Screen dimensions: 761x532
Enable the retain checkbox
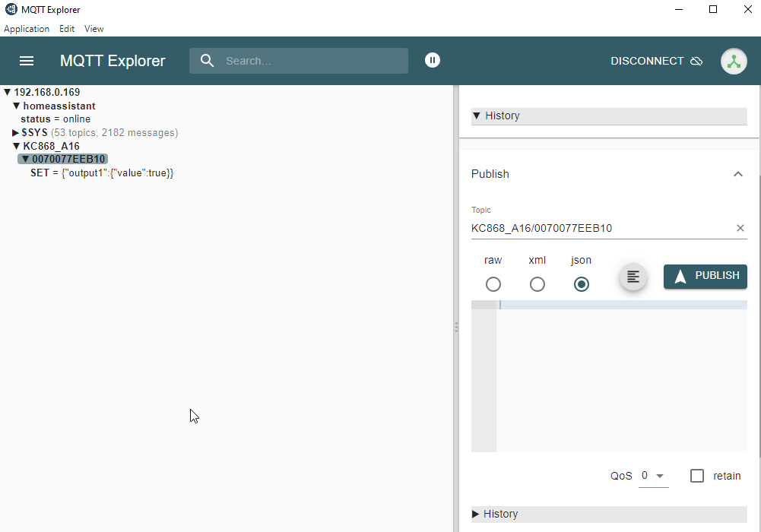(x=697, y=476)
